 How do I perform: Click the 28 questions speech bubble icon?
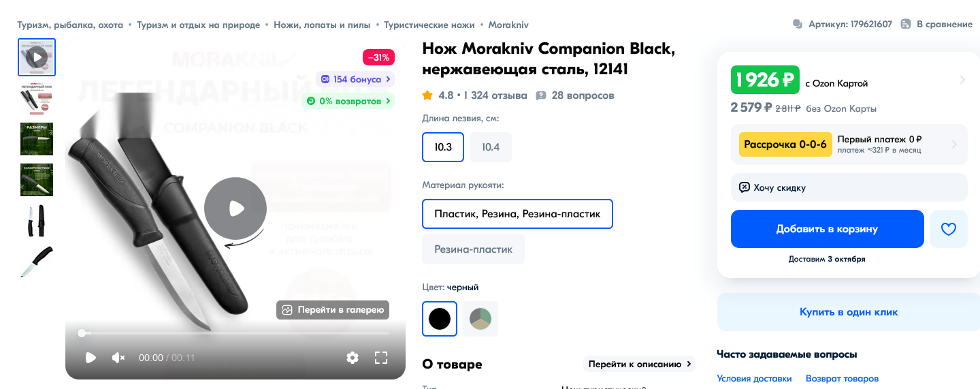pyautogui.click(x=541, y=95)
